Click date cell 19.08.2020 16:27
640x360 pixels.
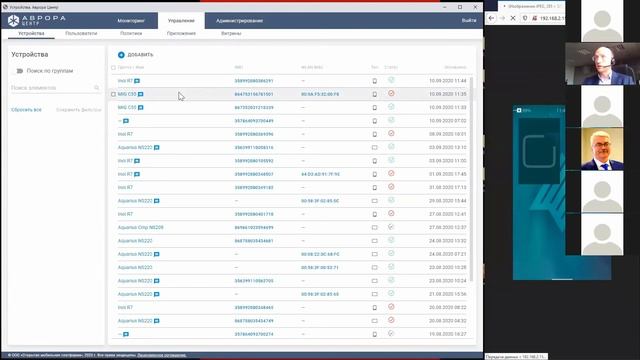coord(447,334)
